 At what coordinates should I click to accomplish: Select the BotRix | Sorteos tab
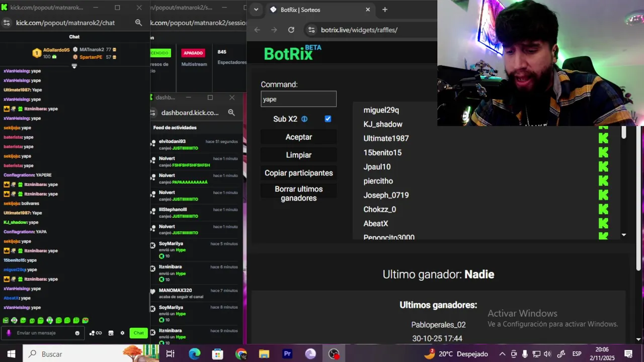click(320, 10)
